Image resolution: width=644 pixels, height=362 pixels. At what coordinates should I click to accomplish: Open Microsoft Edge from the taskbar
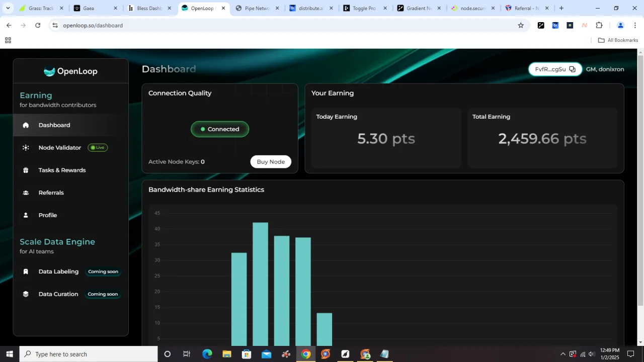tap(207, 354)
